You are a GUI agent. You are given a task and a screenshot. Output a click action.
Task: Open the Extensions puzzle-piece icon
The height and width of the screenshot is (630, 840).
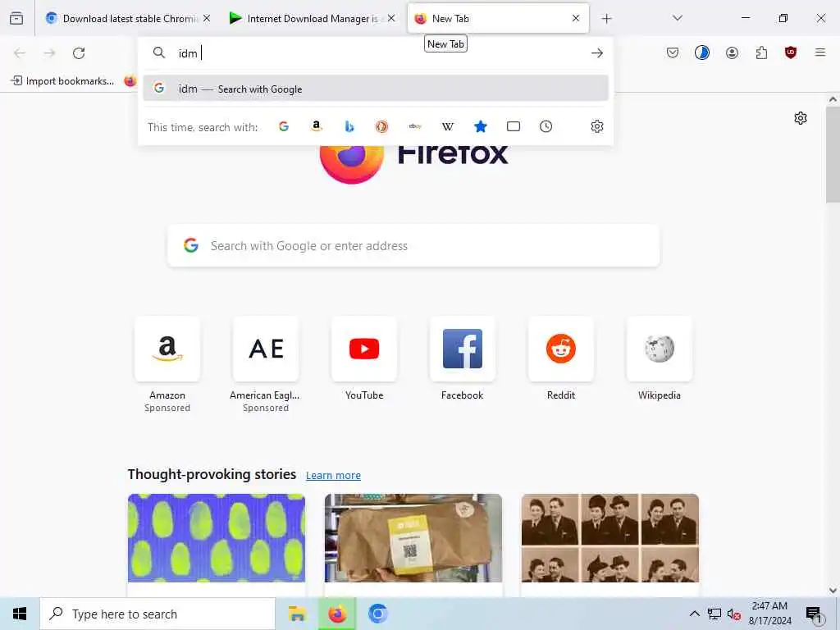click(761, 52)
